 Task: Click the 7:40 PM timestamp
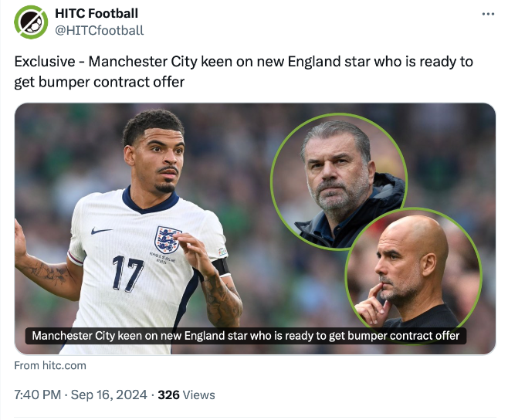39,395
